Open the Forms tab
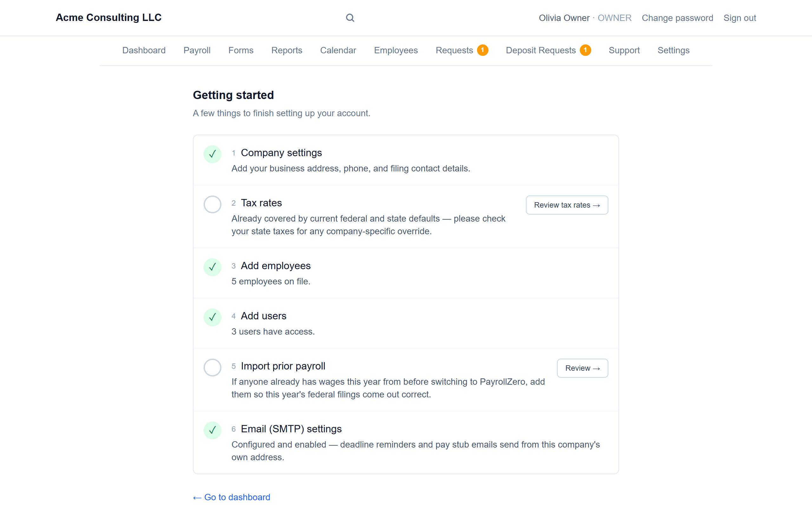Image resolution: width=812 pixels, height=525 pixels. [241, 50]
